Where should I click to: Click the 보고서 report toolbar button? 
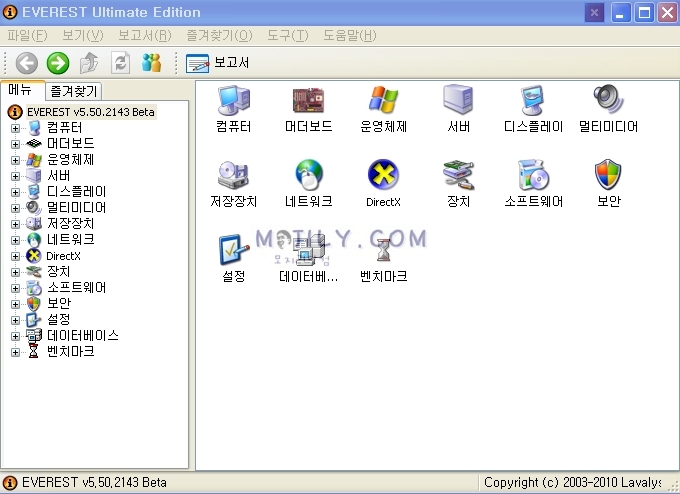218,63
